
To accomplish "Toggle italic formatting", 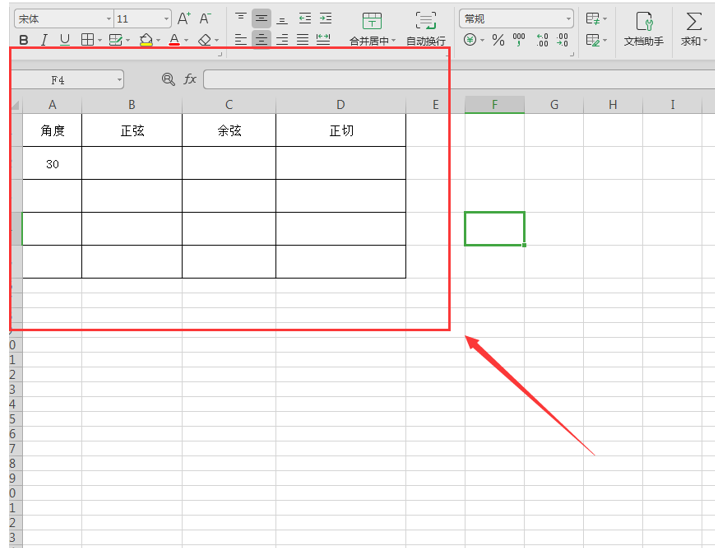I will point(44,40).
